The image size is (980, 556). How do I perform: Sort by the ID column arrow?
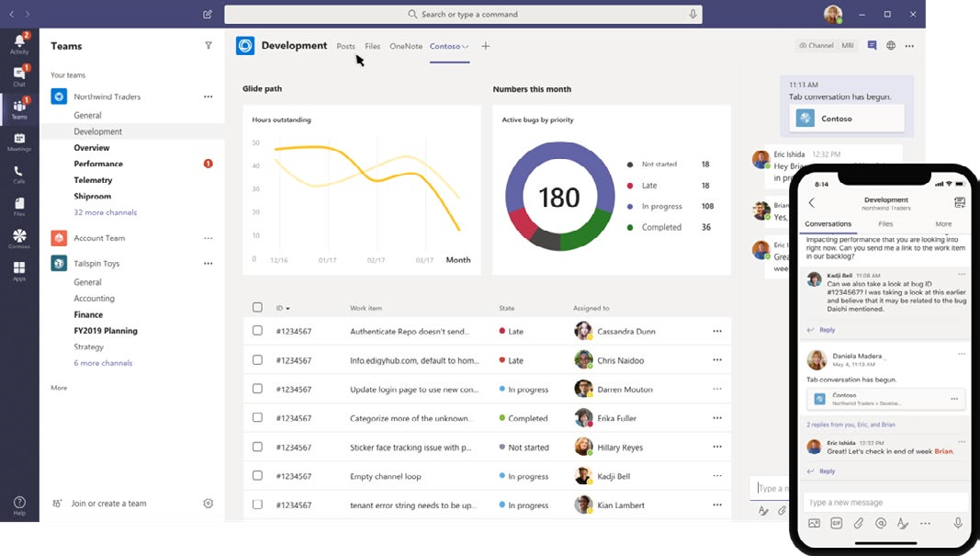[287, 309]
